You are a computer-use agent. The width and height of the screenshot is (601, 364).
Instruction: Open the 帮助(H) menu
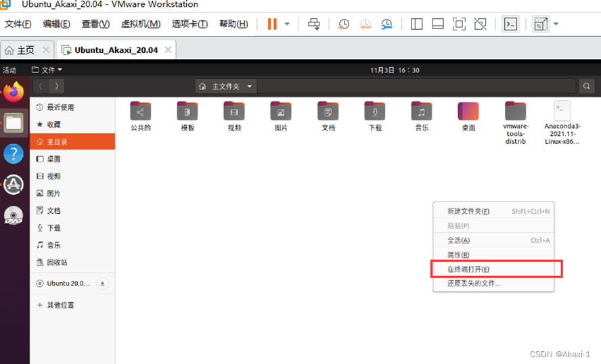click(233, 24)
